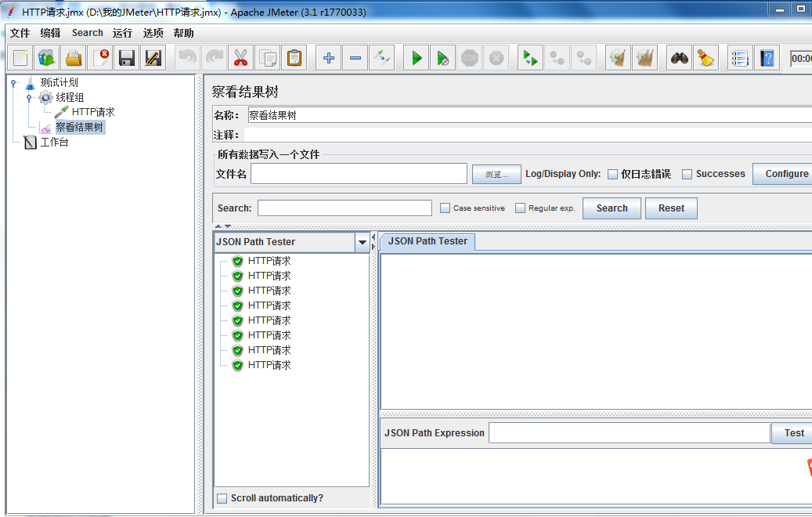The width and height of the screenshot is (812, 517).
Task: Collapse the 线程组 tree node
Action: 29,97
